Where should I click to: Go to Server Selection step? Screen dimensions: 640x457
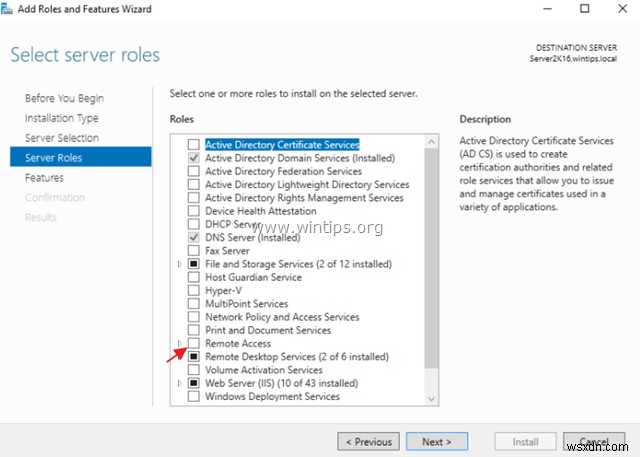point(62,138)
